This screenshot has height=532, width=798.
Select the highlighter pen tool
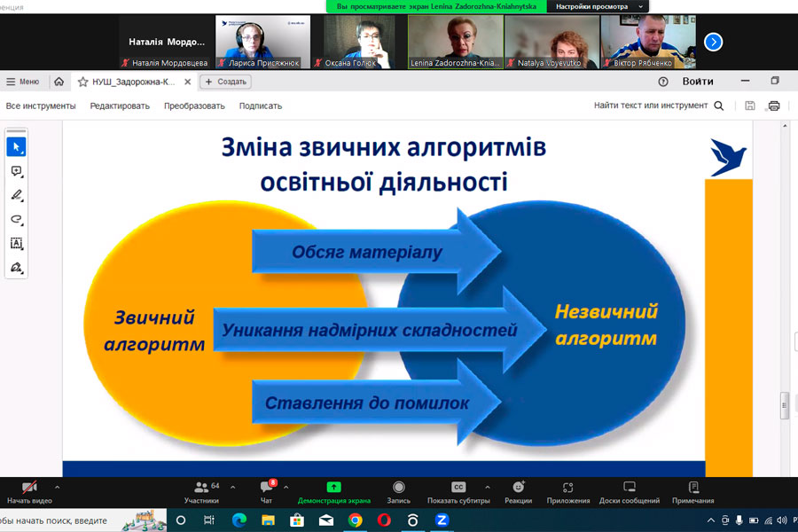(x=16, y=195)
